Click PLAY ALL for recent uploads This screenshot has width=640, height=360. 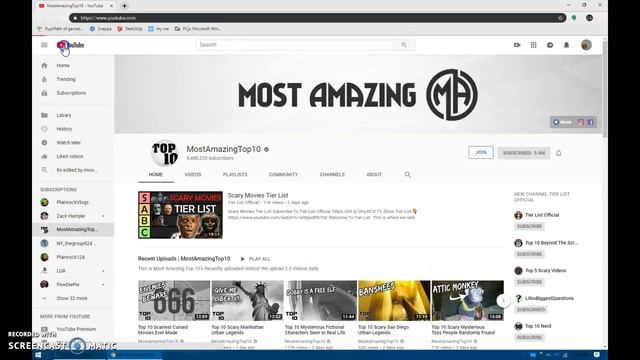[x=255, y=259]
